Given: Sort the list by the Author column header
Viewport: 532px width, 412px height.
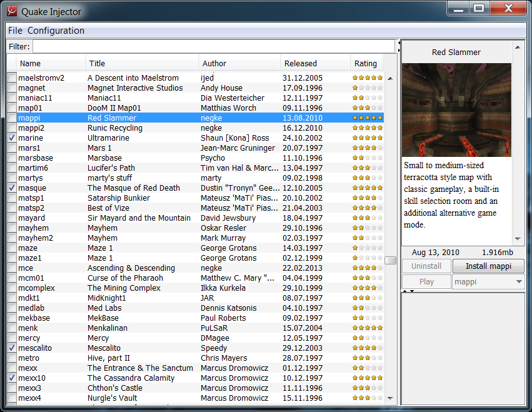Looking at the screenshot, I should tap(239, 64).
